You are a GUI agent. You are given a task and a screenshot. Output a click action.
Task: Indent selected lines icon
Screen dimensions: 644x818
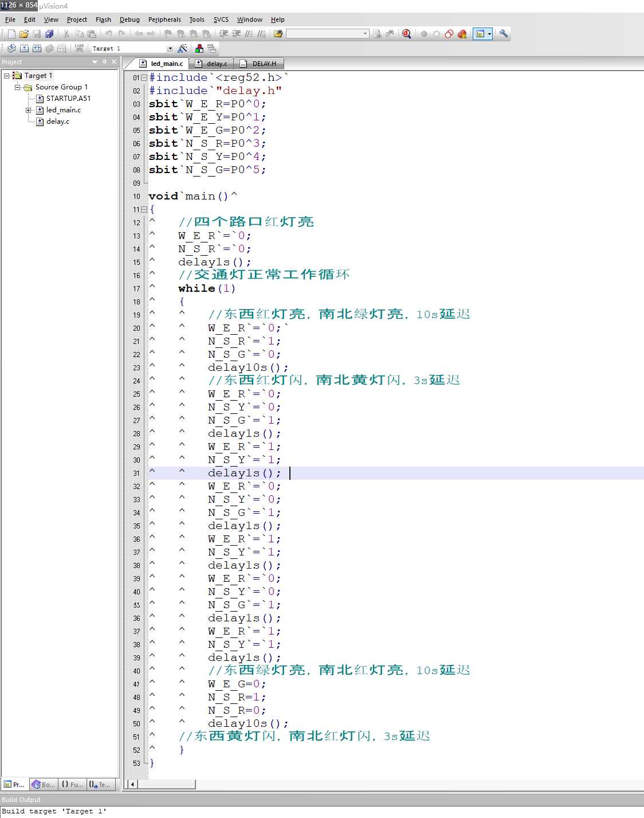[x=223, y=34]
